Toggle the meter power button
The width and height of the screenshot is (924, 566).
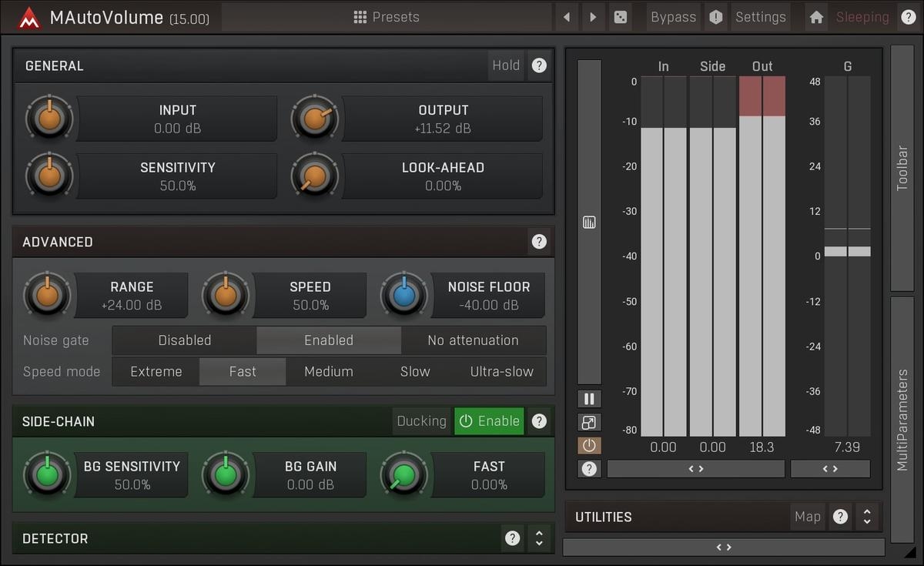click(589, 445)
